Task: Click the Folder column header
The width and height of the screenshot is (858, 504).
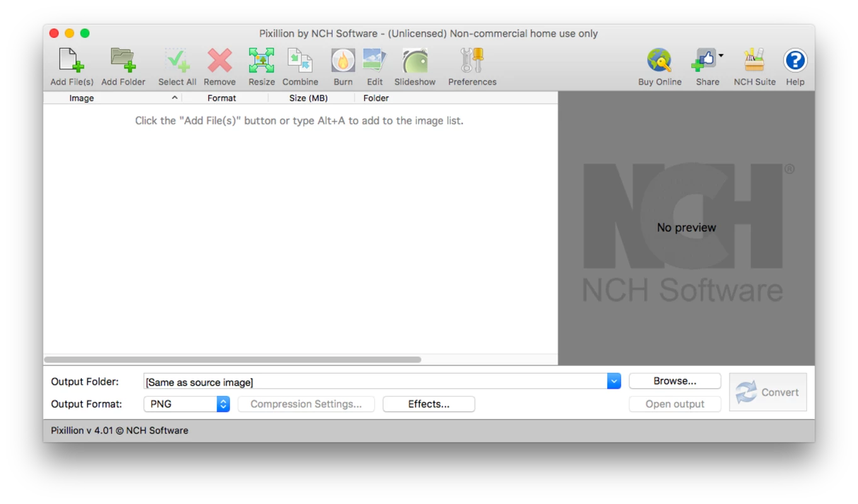Action: click(x=456, y=98)
